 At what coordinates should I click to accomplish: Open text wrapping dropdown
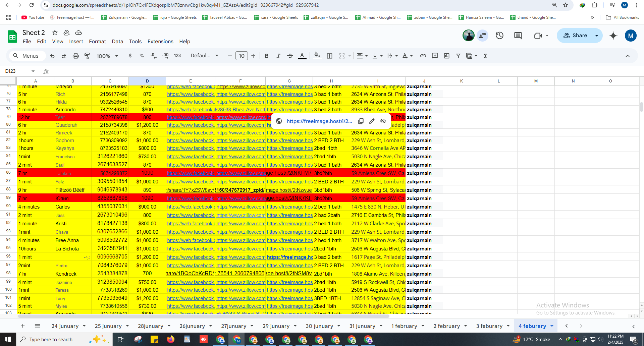click(x=392, y=56)
